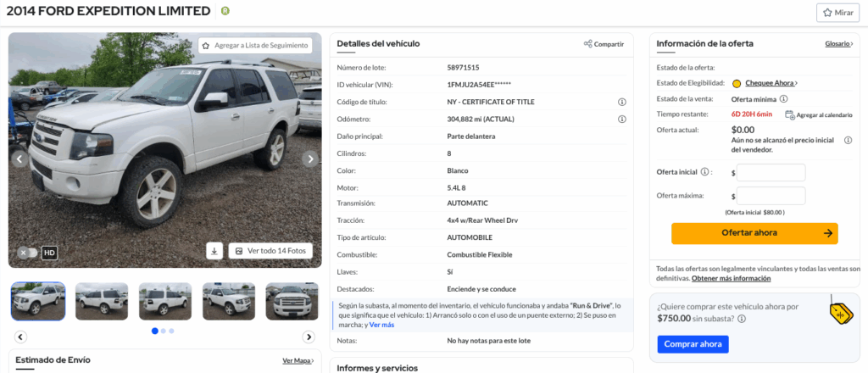Click info icon next to Oferta inicial
The image size is (868, 373).
pos(704,172)
